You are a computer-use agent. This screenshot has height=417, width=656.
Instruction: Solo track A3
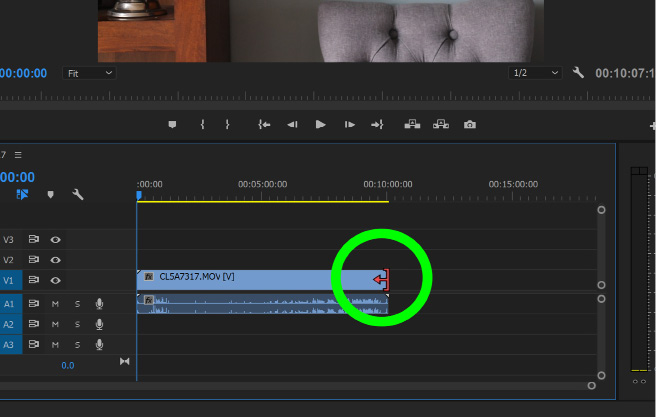(x=77, y=345)
